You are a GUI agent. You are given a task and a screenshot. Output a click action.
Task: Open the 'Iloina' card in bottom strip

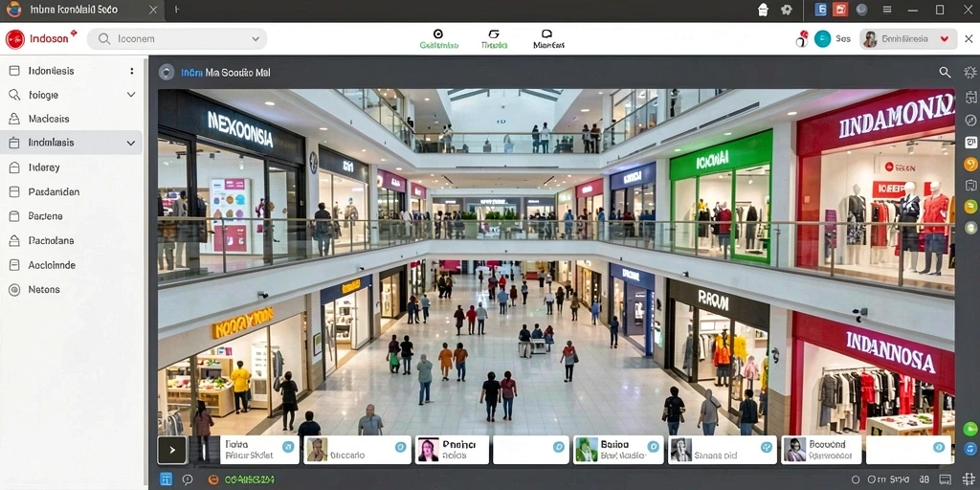coord(244,450)
